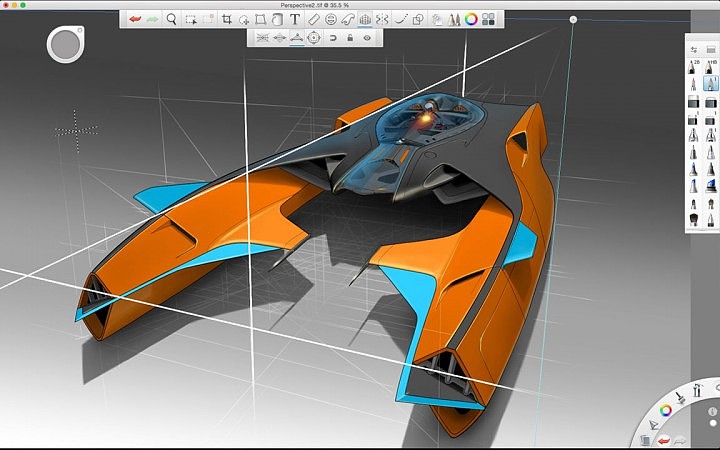
Task: Toggle perspective guide visibility eye icon
Action: (x=367, y=37)
